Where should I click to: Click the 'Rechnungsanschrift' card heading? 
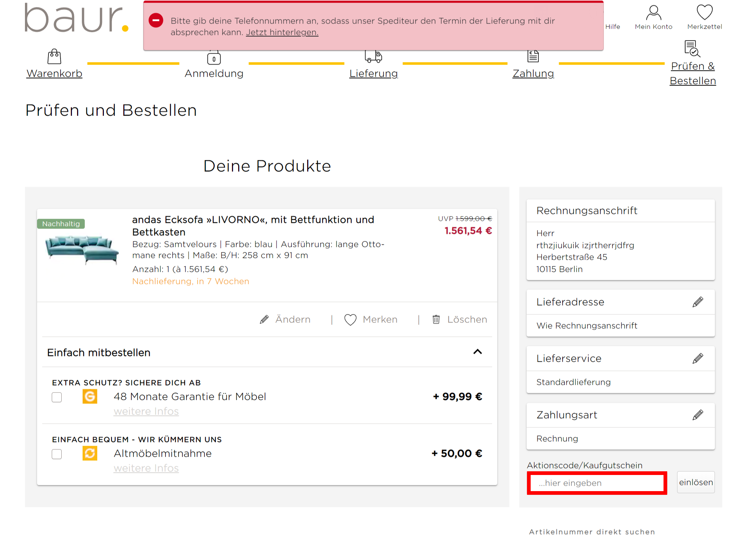point(587,211)
